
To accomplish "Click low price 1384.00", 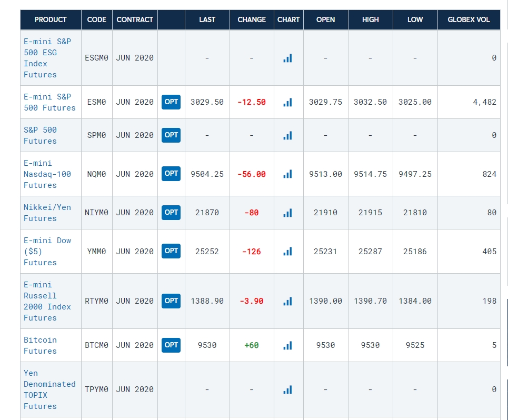I will (x=415, y=301).
